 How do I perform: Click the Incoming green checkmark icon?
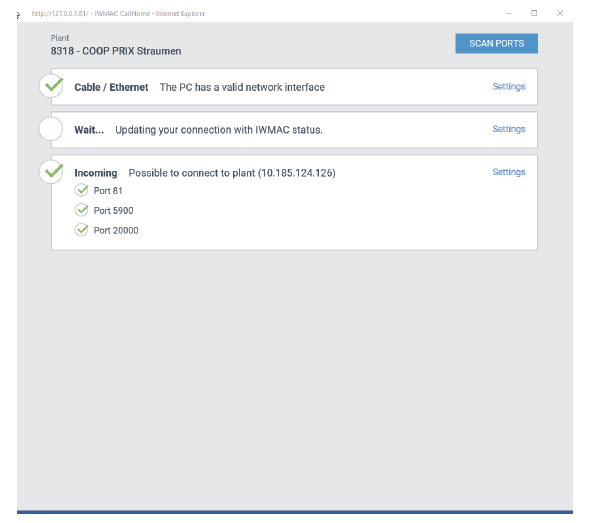coord(52,172)
